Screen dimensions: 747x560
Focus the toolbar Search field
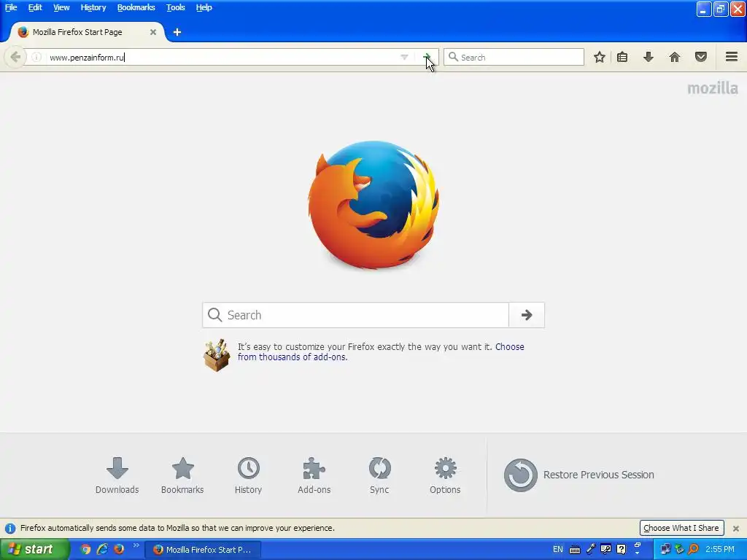(514, 57)
